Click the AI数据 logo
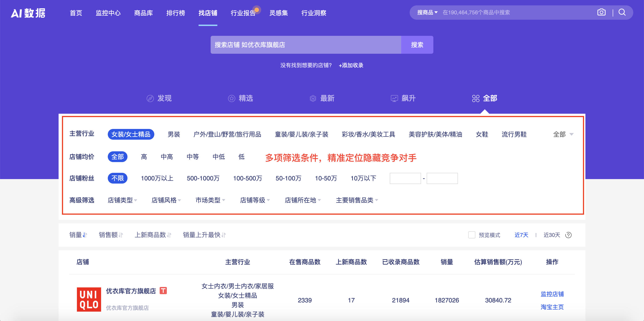Screen dimensions: 644x321 pyautogui.click(x=28, y=13)
